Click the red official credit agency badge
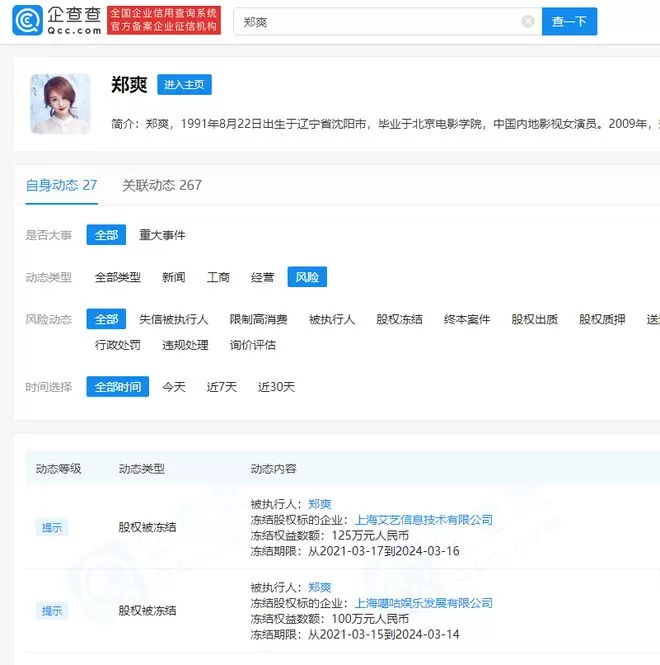 (164, 20)
